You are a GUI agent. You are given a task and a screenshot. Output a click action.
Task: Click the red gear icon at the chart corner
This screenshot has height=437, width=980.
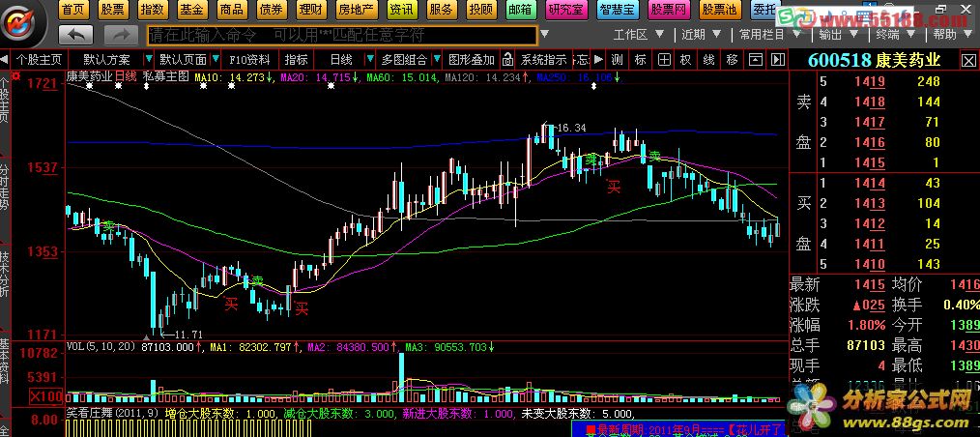tap(15, 77)
